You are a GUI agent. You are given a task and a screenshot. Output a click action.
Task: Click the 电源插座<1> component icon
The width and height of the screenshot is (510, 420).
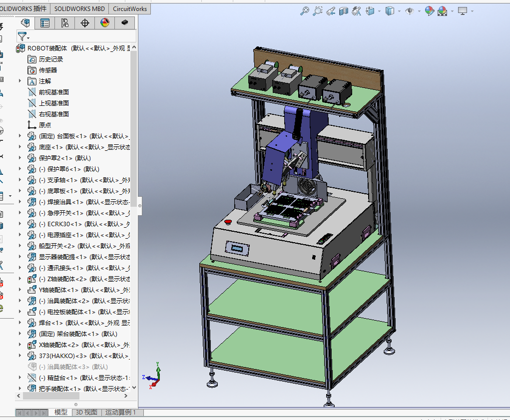point(32,235)
